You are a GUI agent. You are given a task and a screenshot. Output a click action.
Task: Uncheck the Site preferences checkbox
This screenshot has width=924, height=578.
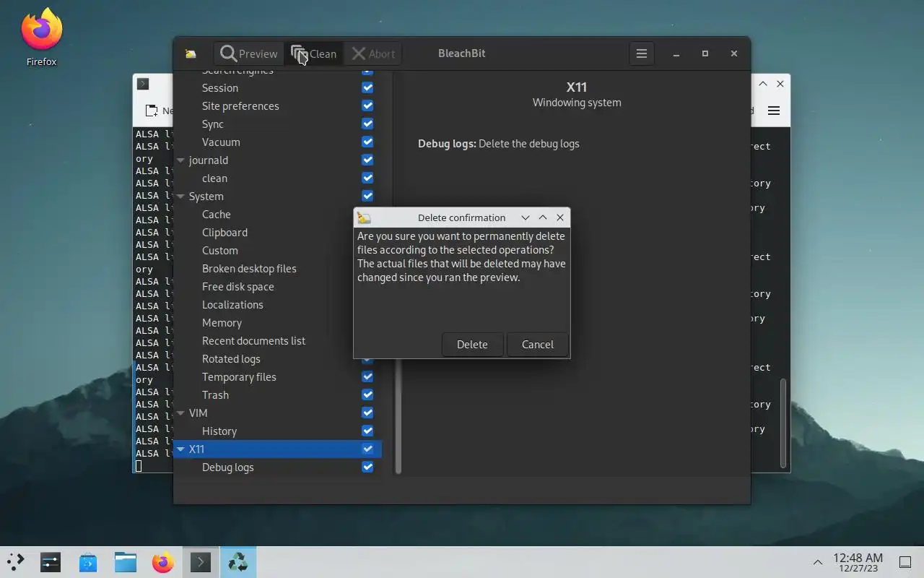[x=367, y=105]
